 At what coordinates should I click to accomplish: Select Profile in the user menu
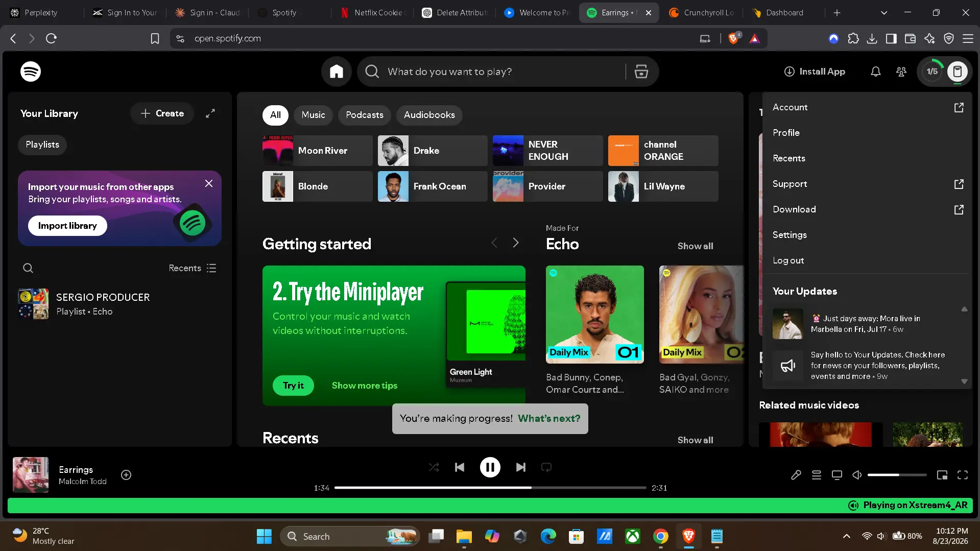coord(868,133)
